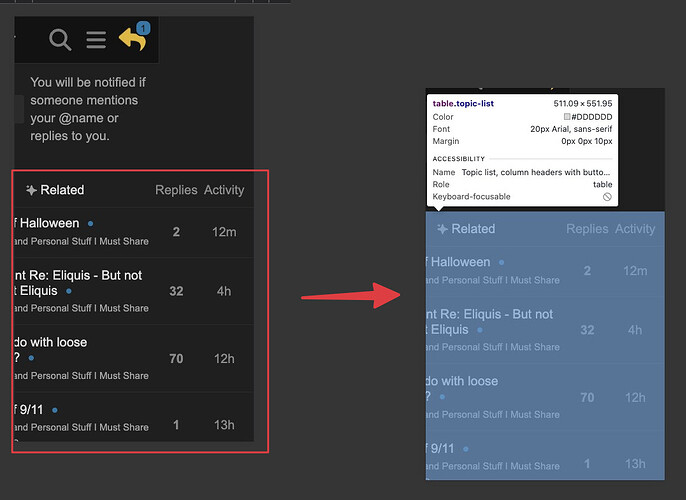Click the table.topic-list selector in the tooltip
The width and height of the screenshot is (686, 500).
(463, 103)
